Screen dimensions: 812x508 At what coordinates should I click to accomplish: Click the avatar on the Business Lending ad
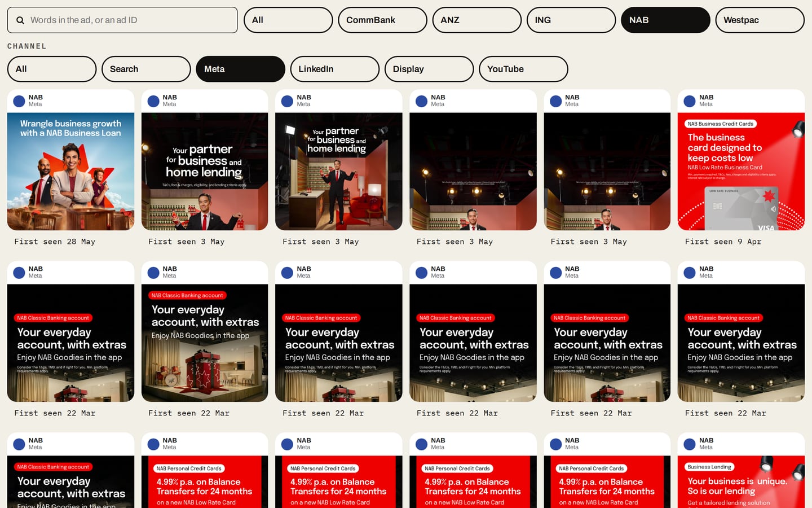click(x=690, y=444)
